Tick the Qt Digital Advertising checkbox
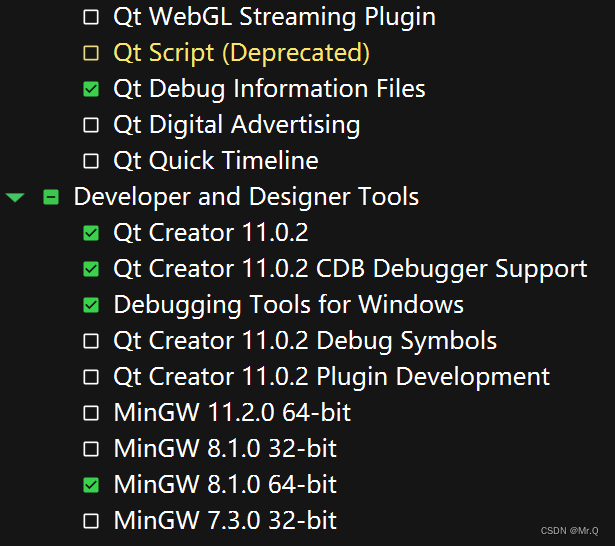615x546 pixels. tap(91, 125)
